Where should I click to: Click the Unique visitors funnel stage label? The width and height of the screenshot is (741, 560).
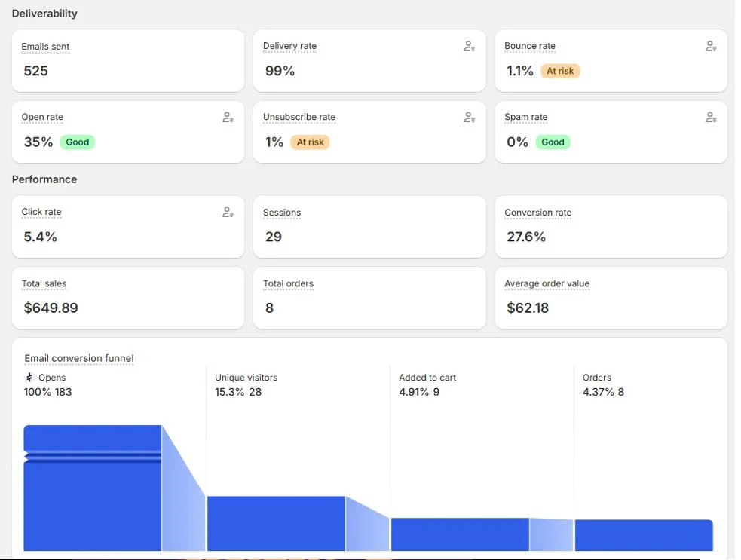coord(246,378)
